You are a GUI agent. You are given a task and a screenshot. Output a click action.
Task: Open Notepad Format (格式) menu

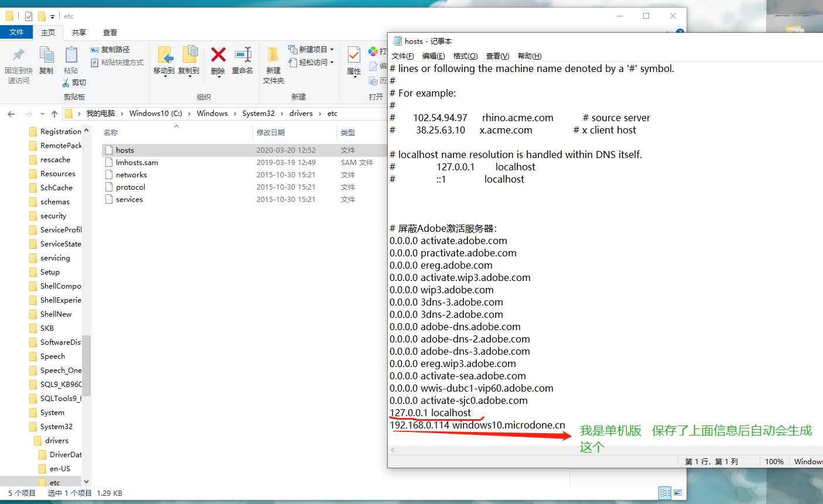click(x=466, y=56)
